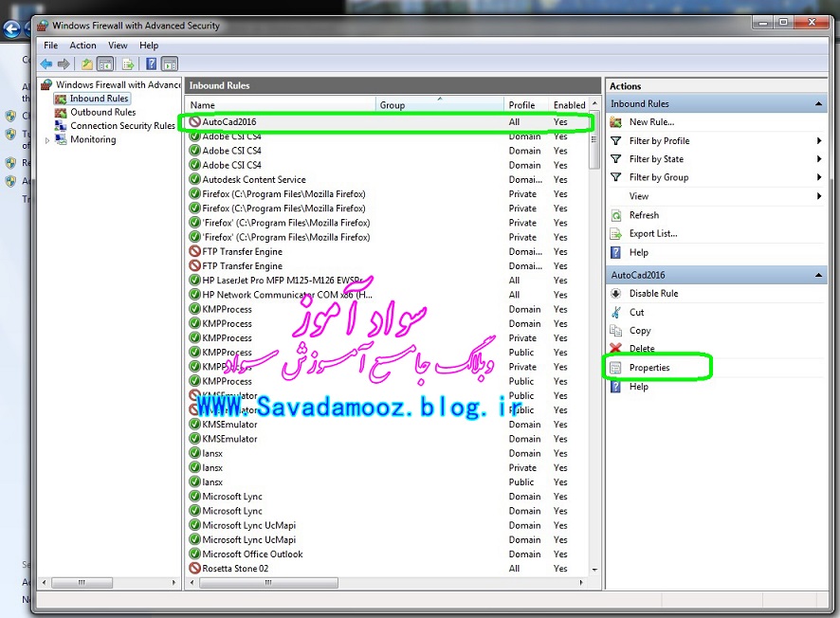
Task: Collapse the AutoCad2016 actions section
Action: click(x=818, y=275)
